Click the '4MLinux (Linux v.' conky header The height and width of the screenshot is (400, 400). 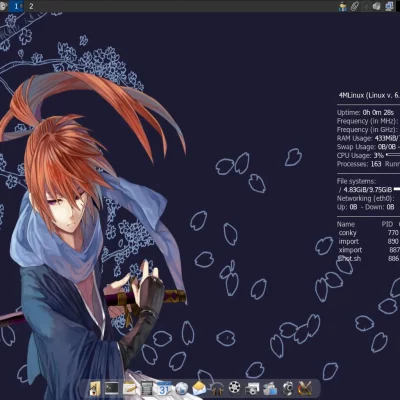point(369,95)
